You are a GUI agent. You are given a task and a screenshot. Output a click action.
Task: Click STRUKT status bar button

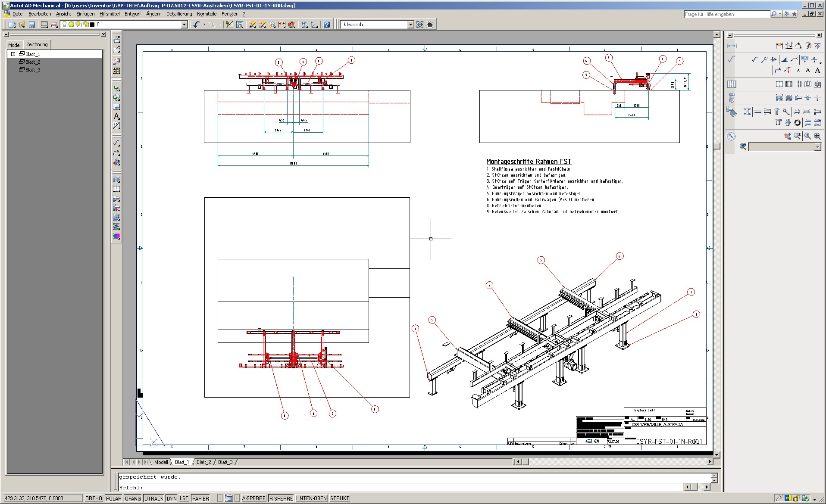340,498
